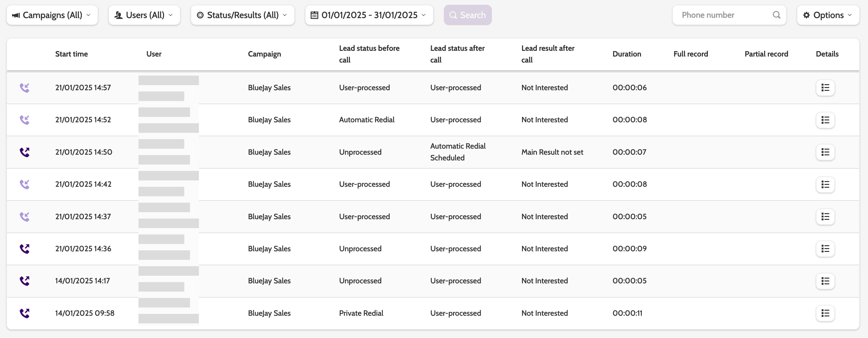Expand the Campaigns (All) dropdown
This screenshot has height=338, width=868.
[52, 15]
